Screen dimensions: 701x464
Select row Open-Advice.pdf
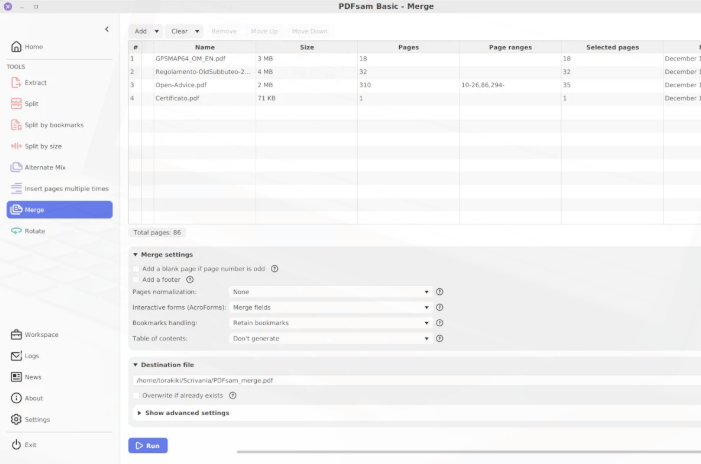tap(414, 85)
